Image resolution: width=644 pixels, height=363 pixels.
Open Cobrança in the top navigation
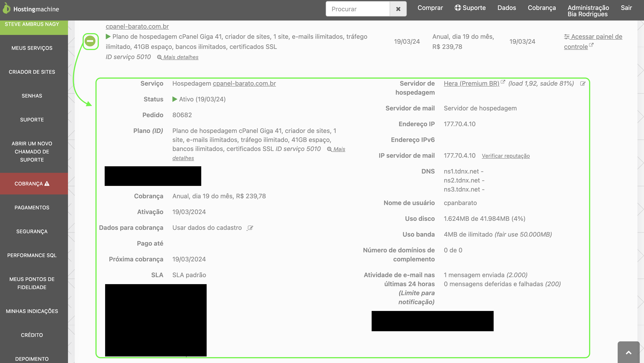point(542,8)
